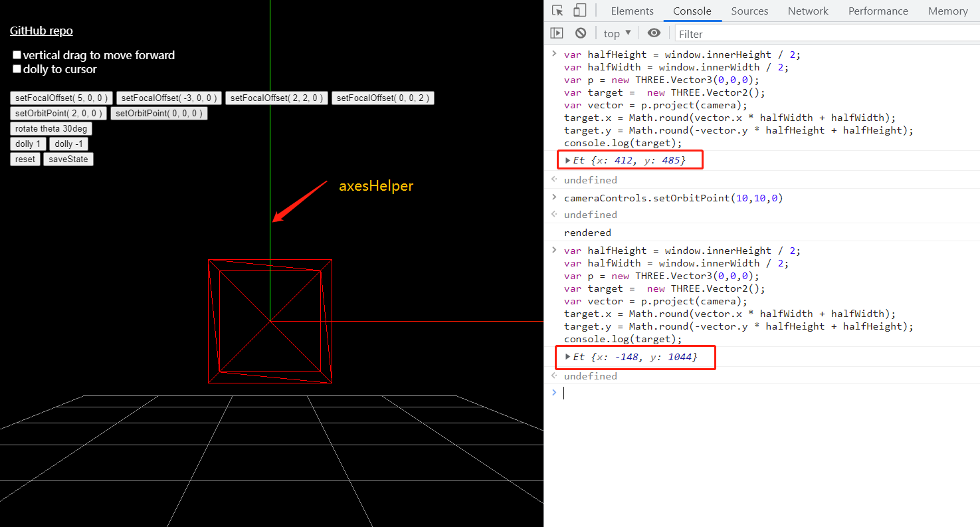Screen dimensions: 980x527
Task: Click the setFocalOffset( 5, 0, 0 ) button
Action: pyautogui.click(x=60, y=98)
